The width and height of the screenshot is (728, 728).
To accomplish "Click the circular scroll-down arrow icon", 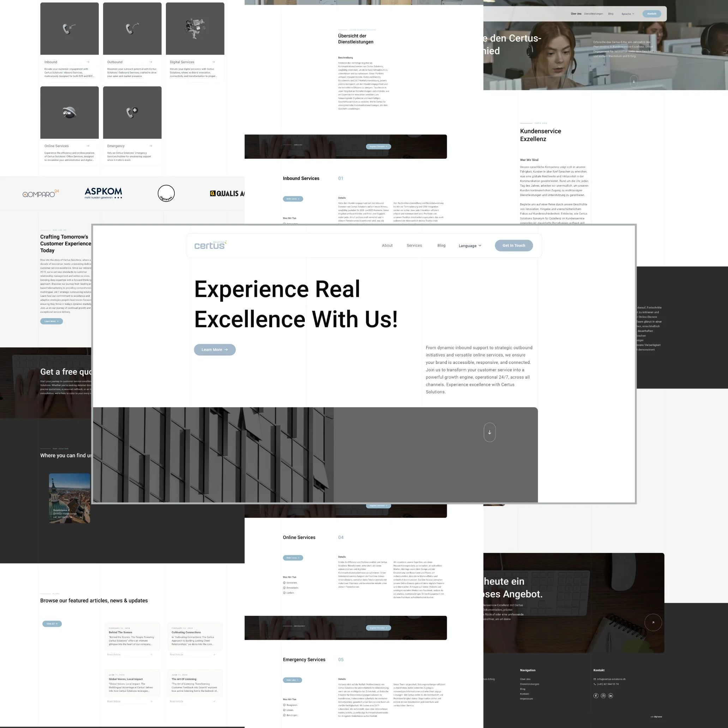I will (489, 432).
